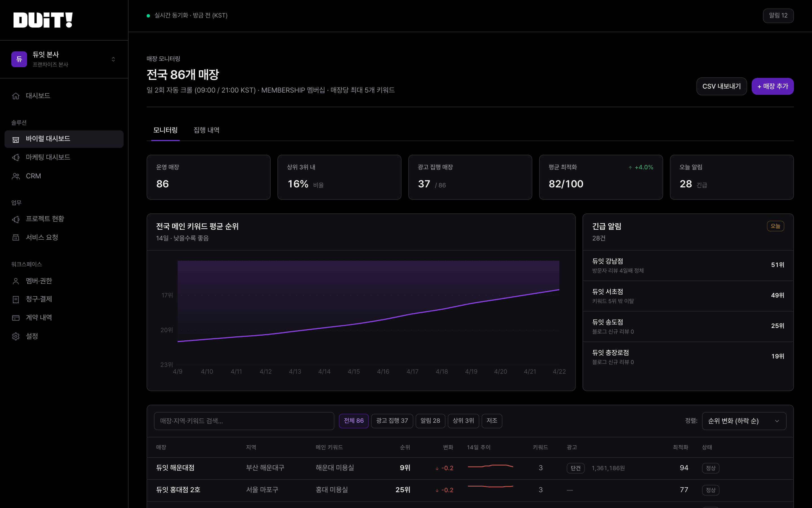Select the 광고 집행 37 filter chip
This screenshot has height=508, width=812.
point(392,421)
